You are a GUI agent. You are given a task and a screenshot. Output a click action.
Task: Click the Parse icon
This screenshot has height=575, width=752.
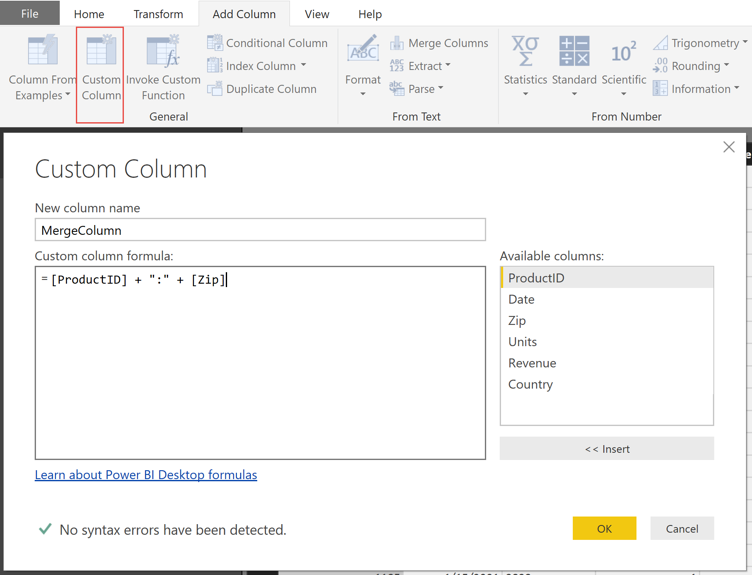click(x=397, y=89)
